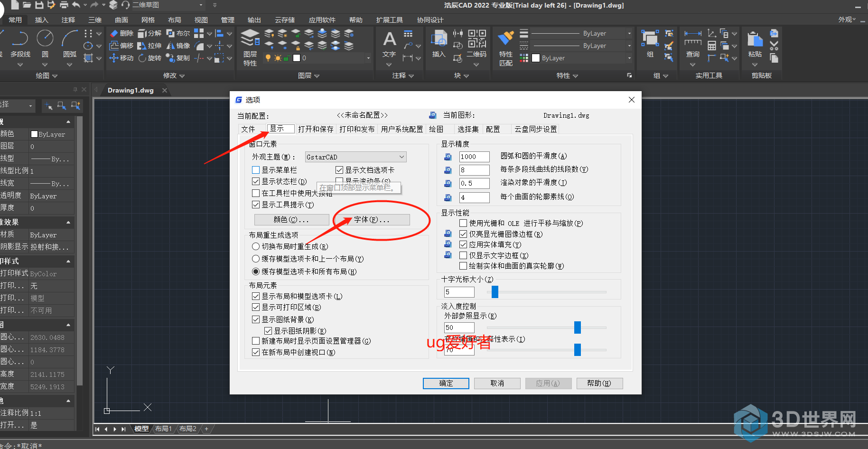The width and height of the screenshot is (868, 449).
Task: Switch to 文件 tab in options dialog
Action: [248, 129]
